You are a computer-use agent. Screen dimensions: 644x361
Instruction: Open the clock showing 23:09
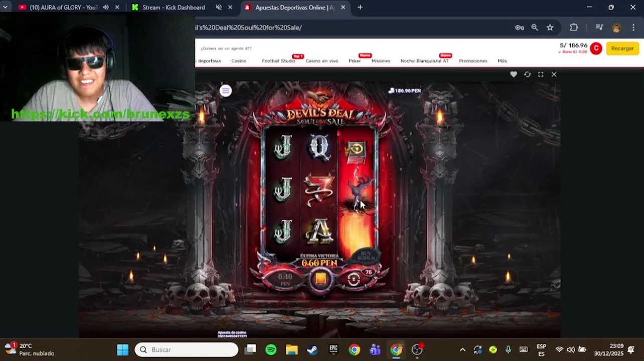pyautogui.click(x=609, y=349)
